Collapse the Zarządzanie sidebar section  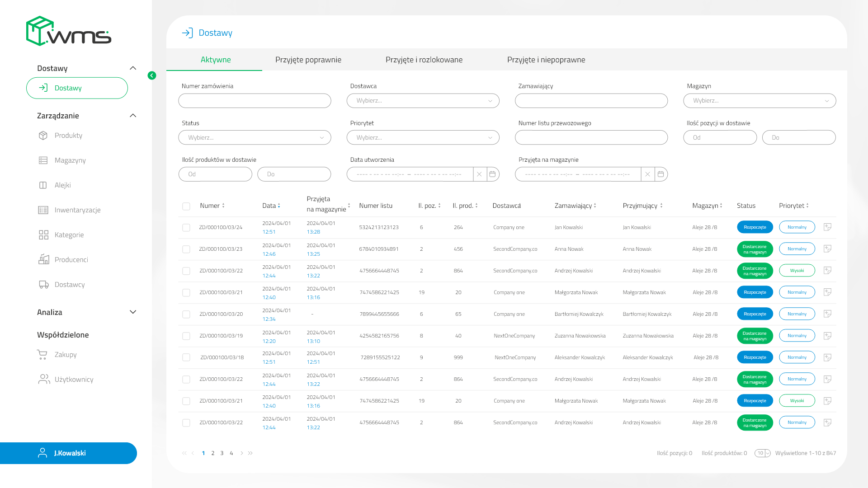133,116
